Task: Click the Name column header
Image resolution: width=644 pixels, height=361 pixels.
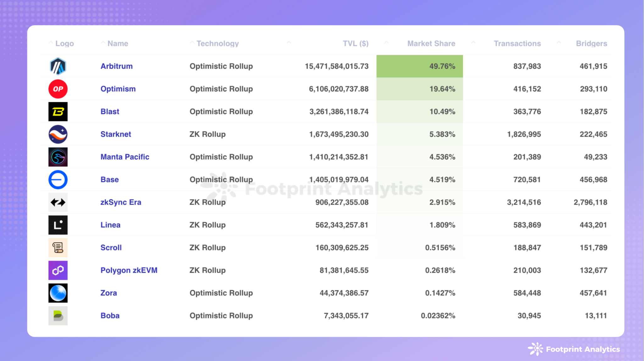Action: point(118,43)
